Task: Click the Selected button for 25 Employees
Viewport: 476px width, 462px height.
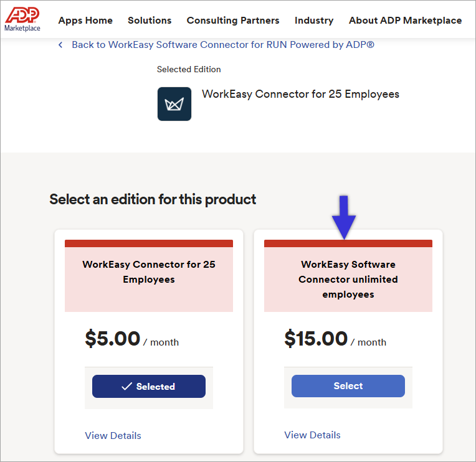Action: (149, 386)
